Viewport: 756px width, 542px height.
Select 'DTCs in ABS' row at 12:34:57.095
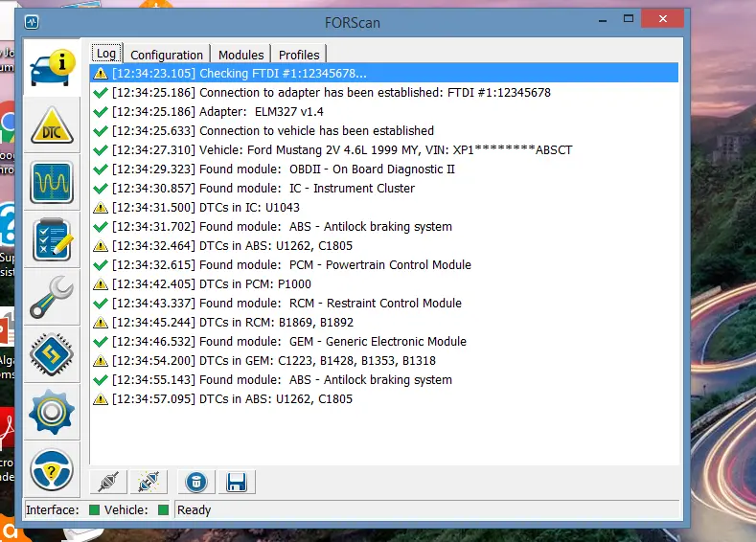(x=384, y=399)
